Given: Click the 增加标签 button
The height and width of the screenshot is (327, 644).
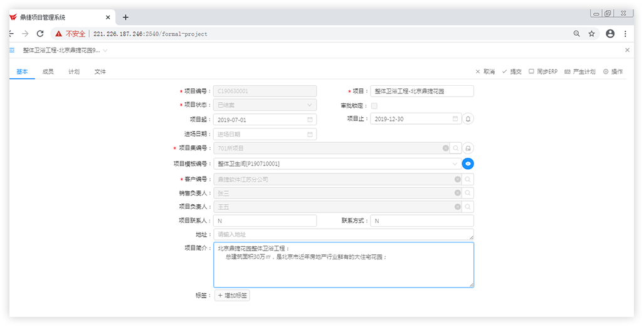Looking at the screenshot, I should pos(232,295).
